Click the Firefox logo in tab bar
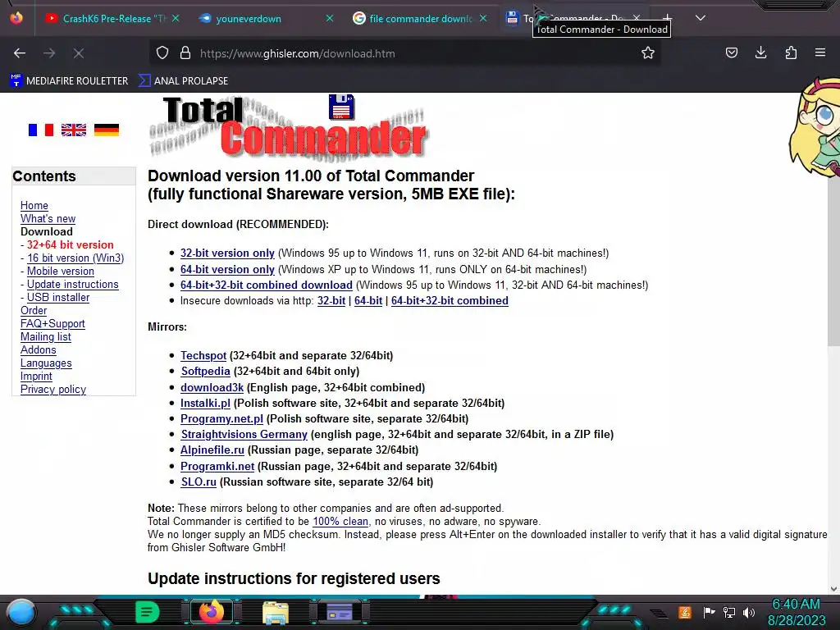Image resolution: width=840 pixels, height=630 pixels. pyautogui.click(x=16, y=18)
